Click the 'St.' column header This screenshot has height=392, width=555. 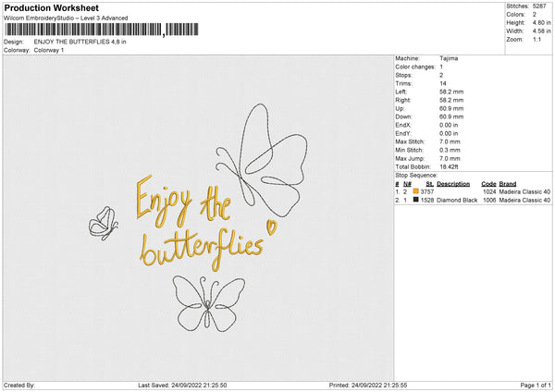pos(430,184)
